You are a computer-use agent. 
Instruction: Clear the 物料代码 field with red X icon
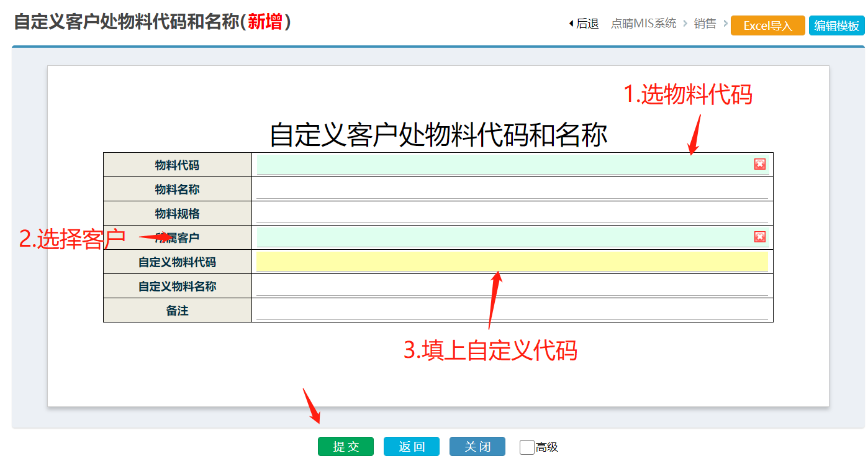click(760, 164)
